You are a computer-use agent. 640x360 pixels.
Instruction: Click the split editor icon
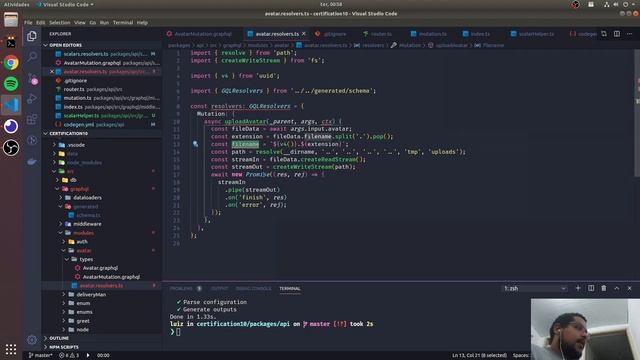click(617, 34)
